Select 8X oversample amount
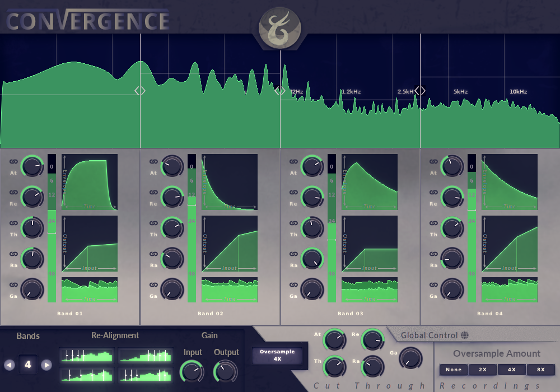 (x=540, y=370)
